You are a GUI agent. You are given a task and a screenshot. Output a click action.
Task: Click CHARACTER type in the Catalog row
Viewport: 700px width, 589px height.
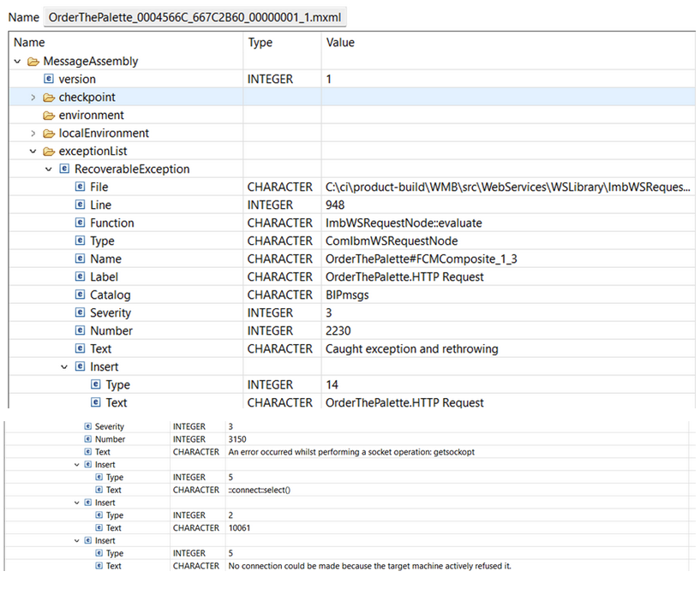pos(280,295)
